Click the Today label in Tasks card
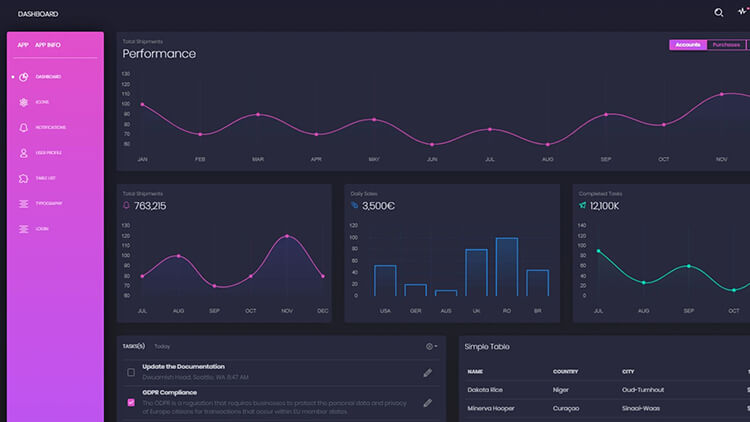The height and width of the screenshot is (422, 750). (162, 346)
